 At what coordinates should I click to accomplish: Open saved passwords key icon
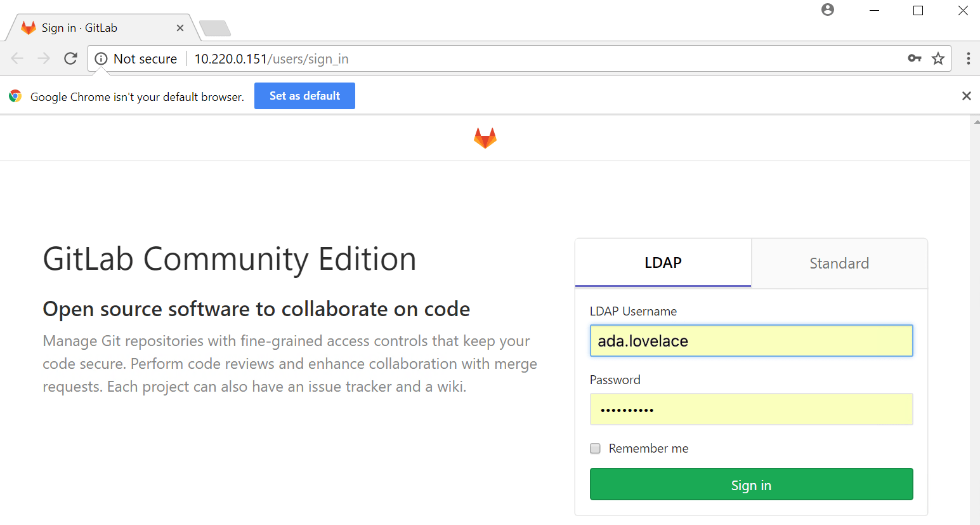tap(914, 58)
